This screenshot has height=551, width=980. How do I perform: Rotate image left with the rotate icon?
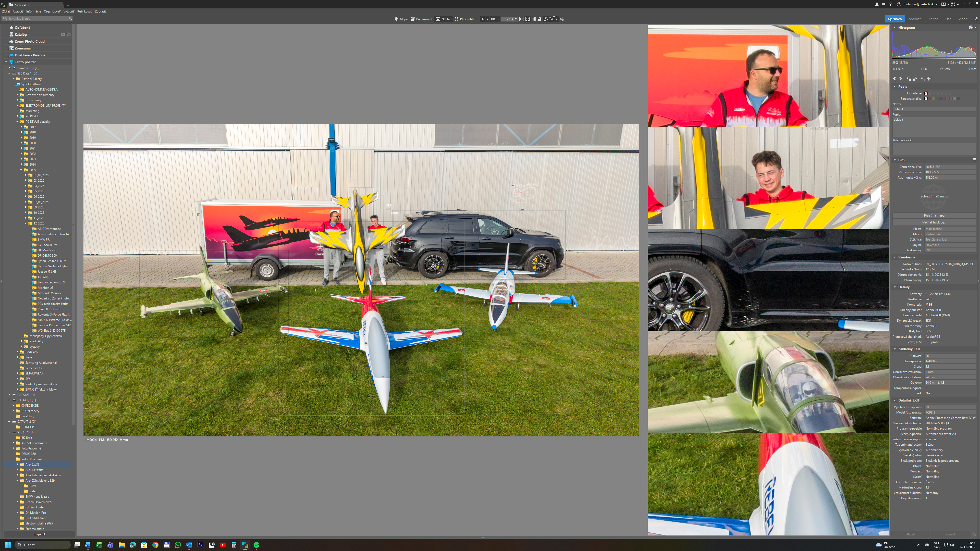click(x=909, y=79)
